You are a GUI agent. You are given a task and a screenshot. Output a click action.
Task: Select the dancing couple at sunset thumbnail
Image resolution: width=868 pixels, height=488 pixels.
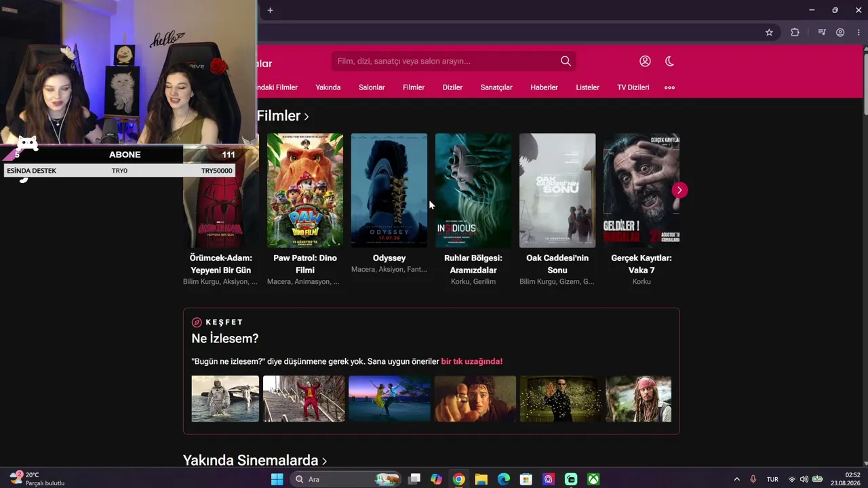point(389,399)
